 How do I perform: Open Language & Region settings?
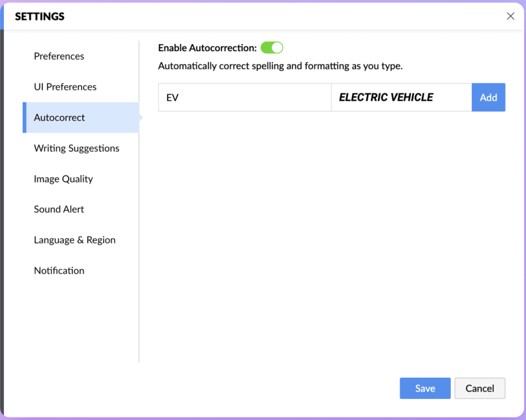tap(75, 240)
